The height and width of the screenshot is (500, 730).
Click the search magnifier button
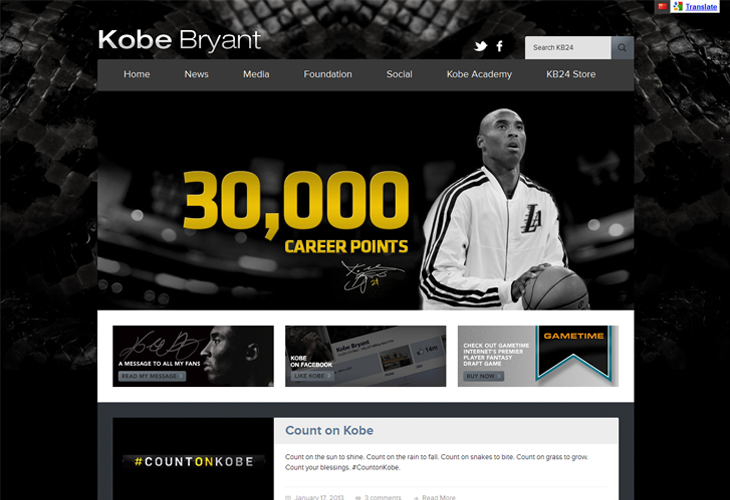(622, 47)
